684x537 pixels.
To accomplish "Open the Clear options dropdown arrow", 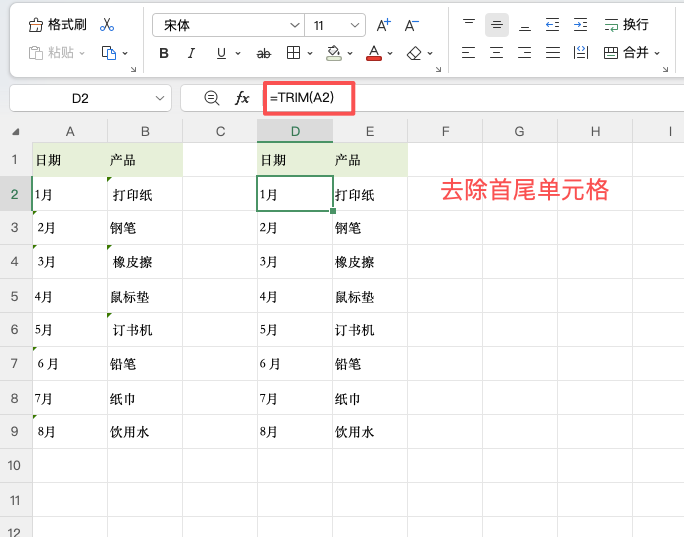I will (430, 53).
